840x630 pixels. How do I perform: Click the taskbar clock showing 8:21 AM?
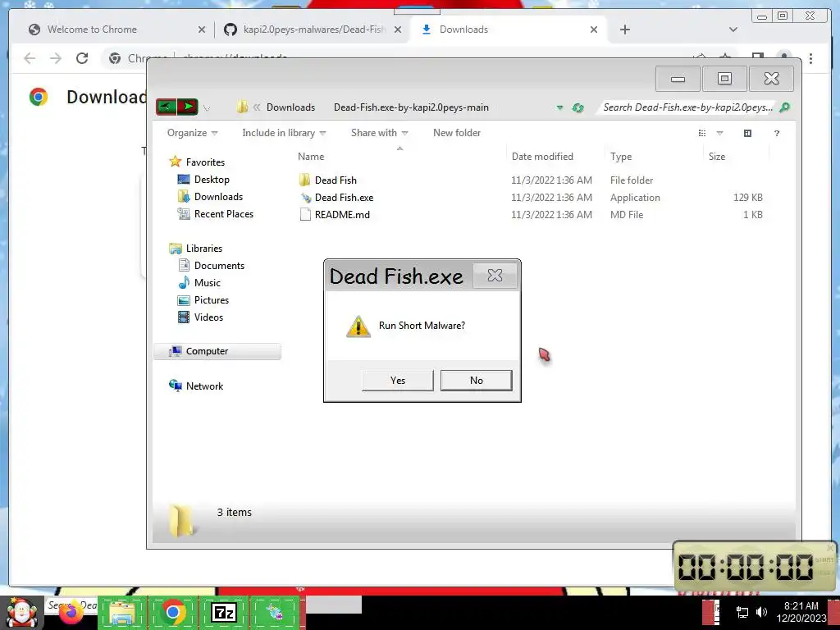(801, 612)
